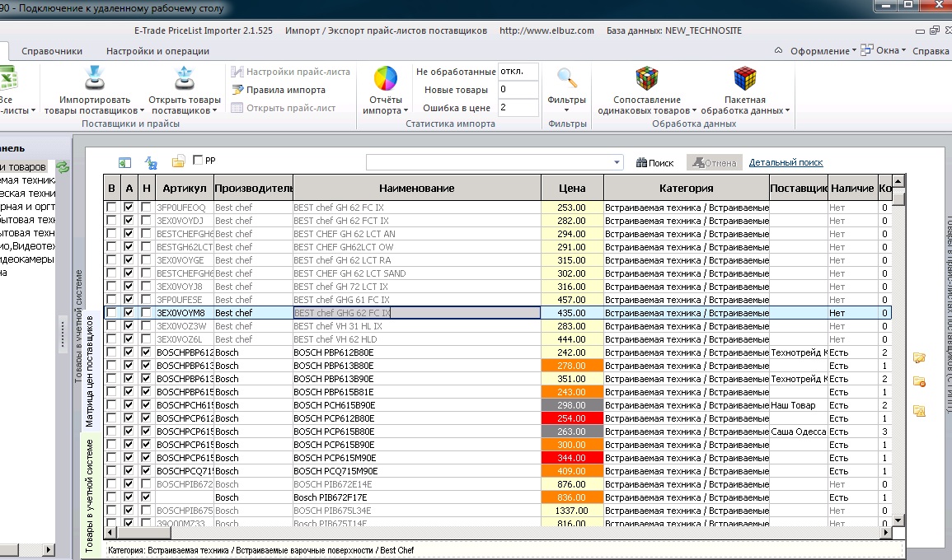Screen dimensions: 952x560
Task: Select the Наш Товар supplier cell
Action: [x=799, y=404]
